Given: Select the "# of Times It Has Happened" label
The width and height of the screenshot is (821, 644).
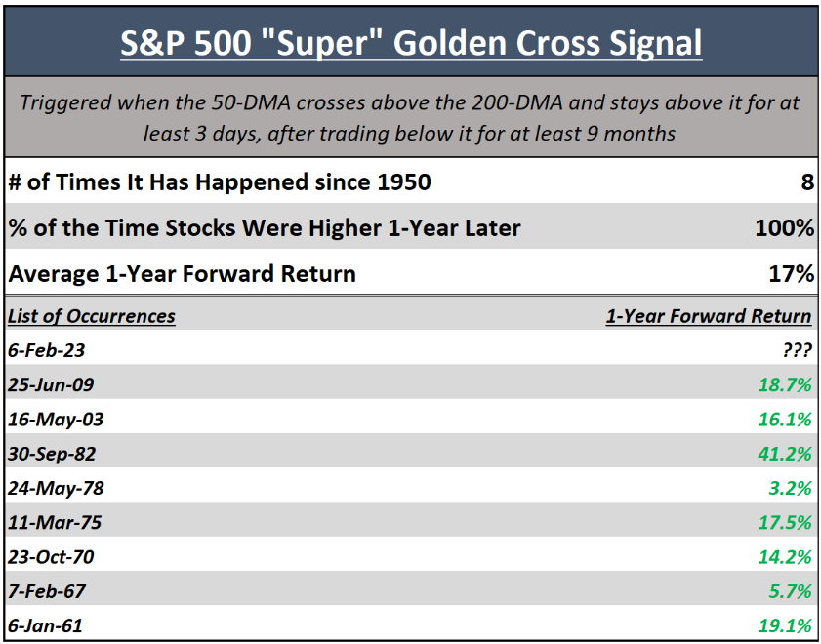Looking at the screenshot, I should click(220, 181).
